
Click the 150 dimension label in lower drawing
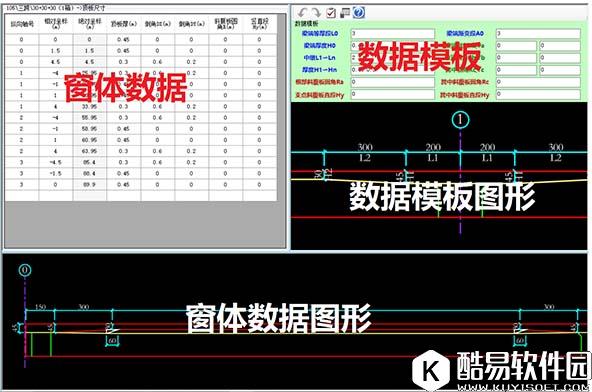(x=40, y=307)
